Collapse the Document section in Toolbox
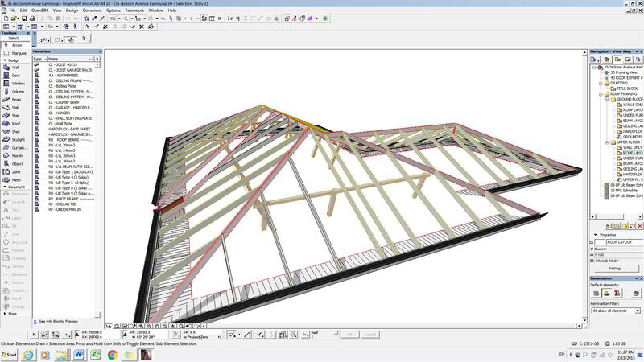The width and height of the screenshot is (644, 362). point(5,187)
